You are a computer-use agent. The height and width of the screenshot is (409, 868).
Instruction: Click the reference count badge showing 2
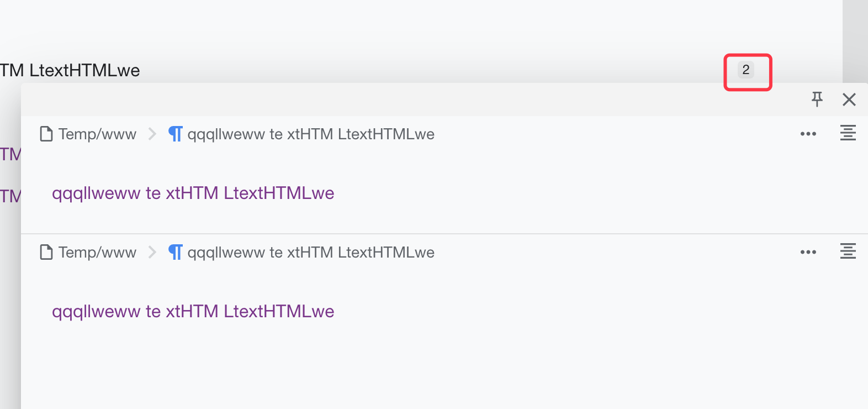(745, 70)
